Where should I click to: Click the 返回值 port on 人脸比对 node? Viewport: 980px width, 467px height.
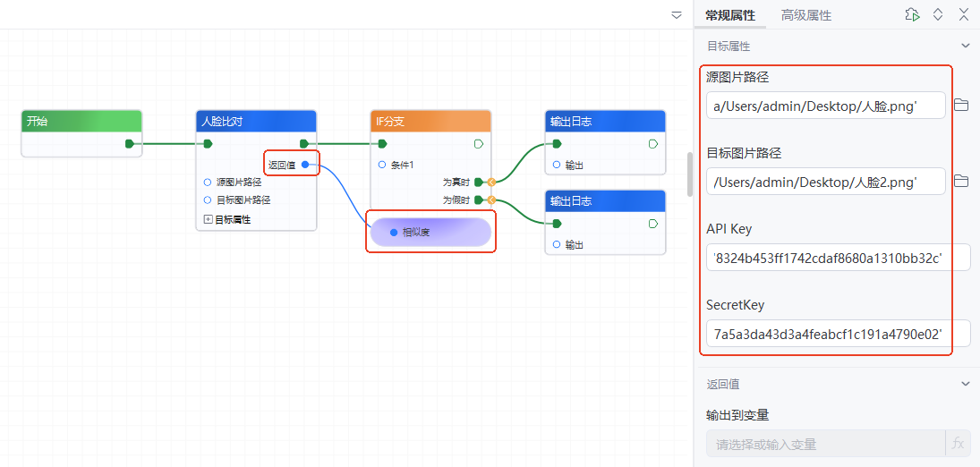tap(305, 164)
